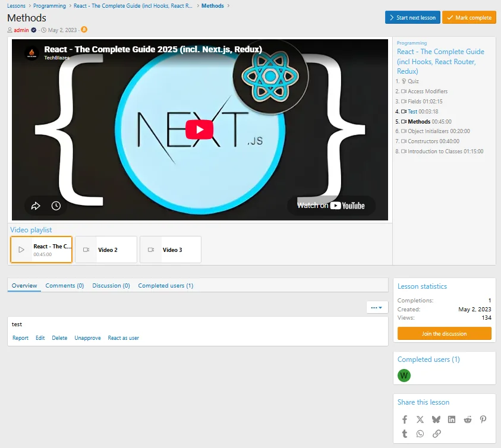Select Methods 00:45:00 lesson
The width and height of the screenshot is (501, 448).
(x=430, y=121)
